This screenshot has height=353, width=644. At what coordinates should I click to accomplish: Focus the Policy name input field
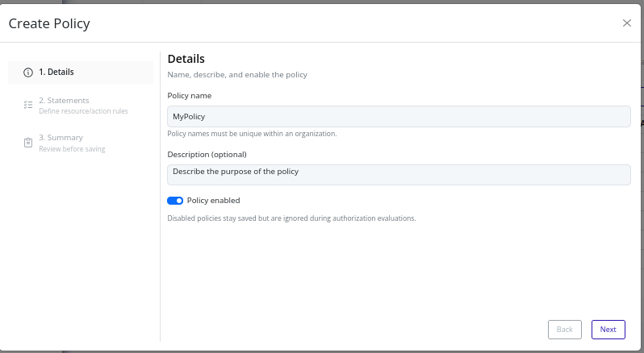click(x=399, y=116)
